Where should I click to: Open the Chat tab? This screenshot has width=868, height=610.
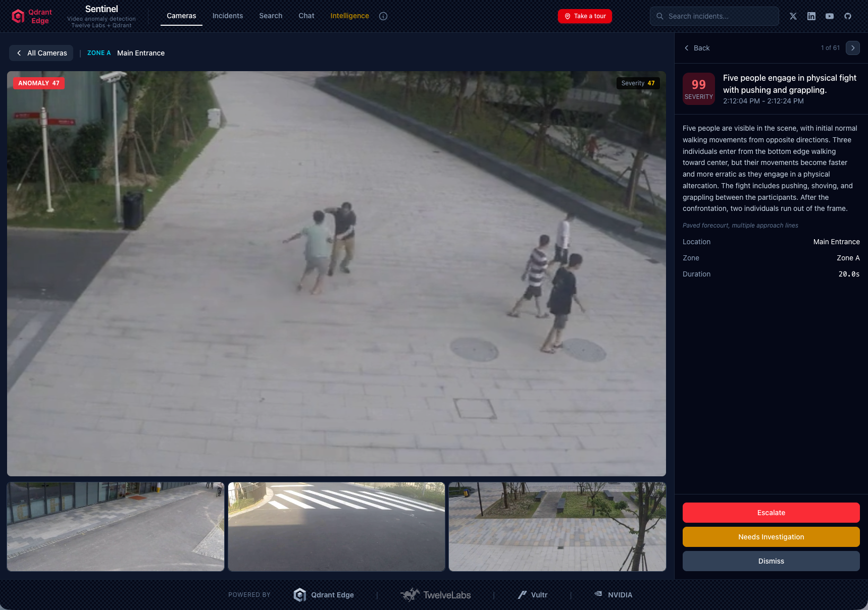tap(306, 16)
